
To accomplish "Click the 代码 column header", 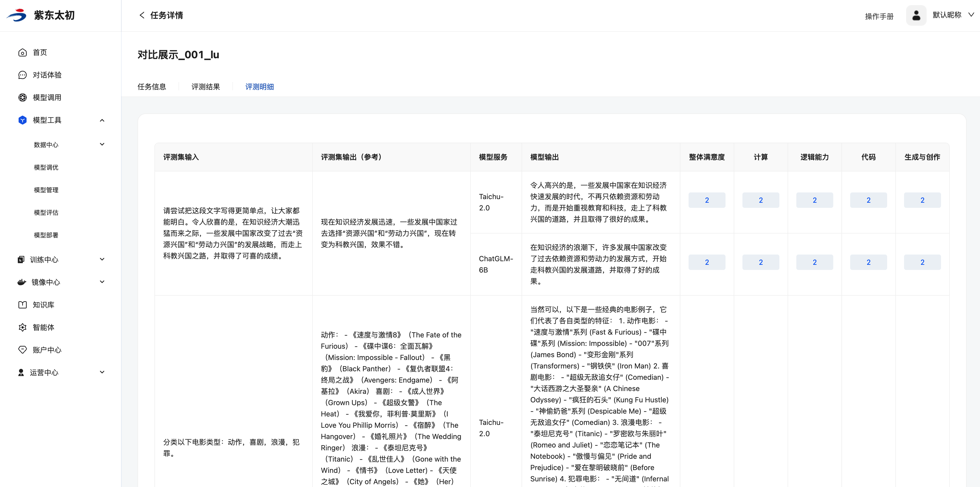I will click(869, 157).
